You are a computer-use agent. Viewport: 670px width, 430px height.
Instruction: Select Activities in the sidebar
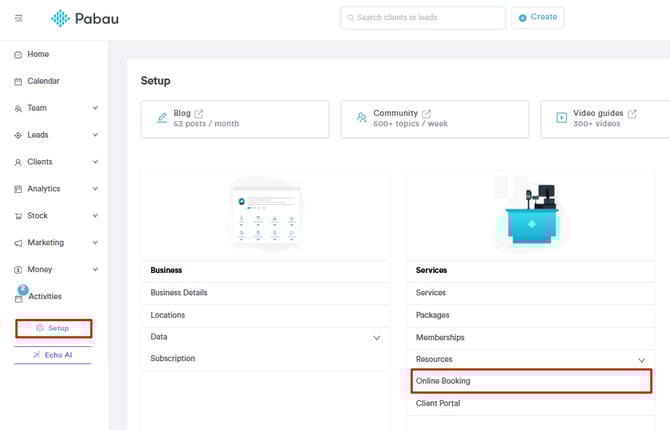[x=44, y=297]
